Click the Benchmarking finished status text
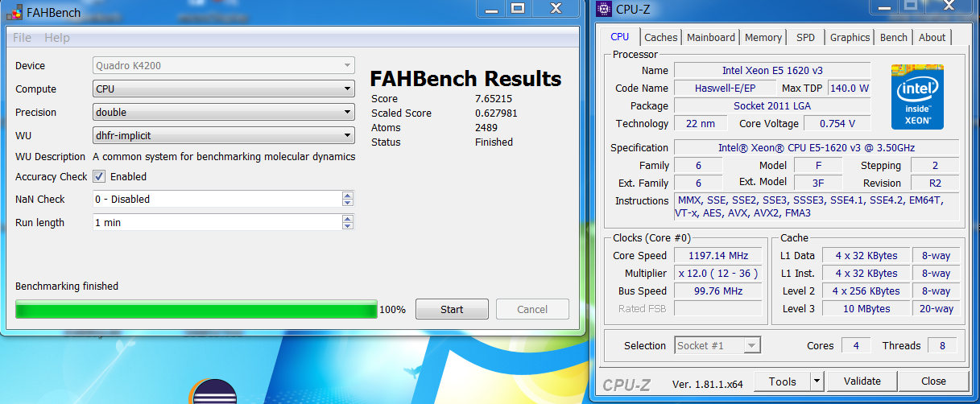Screen dimensions: 980x404 67,287
